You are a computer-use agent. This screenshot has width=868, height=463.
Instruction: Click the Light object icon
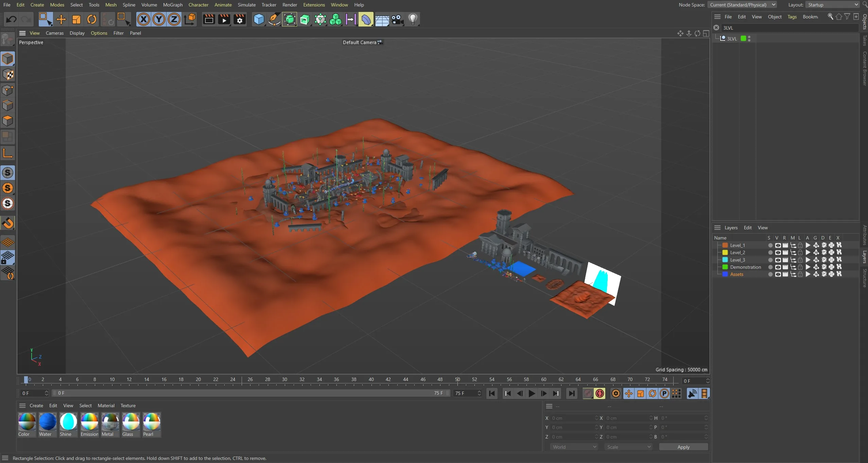(x=413, y=19)
